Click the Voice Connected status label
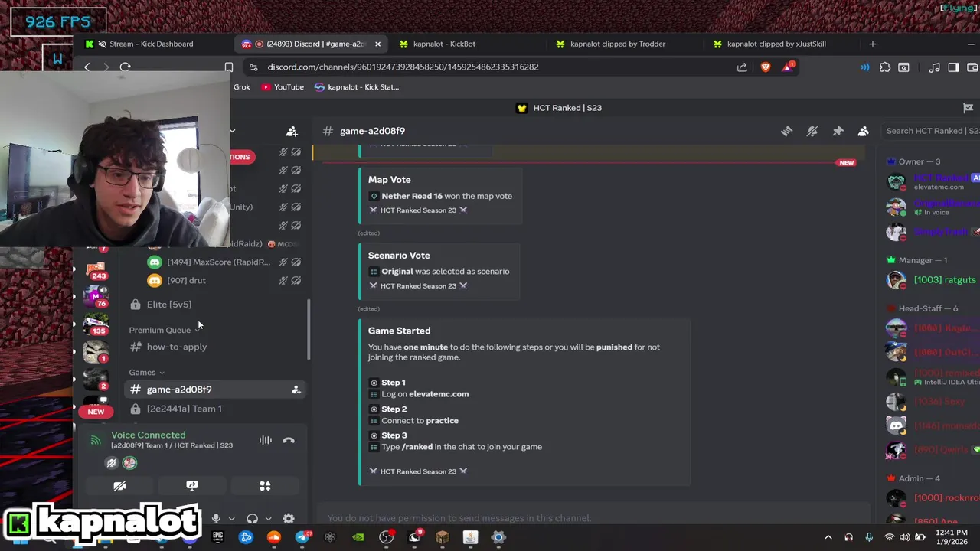980x551 pixels. pyautogui.click(x=148, y=435)
